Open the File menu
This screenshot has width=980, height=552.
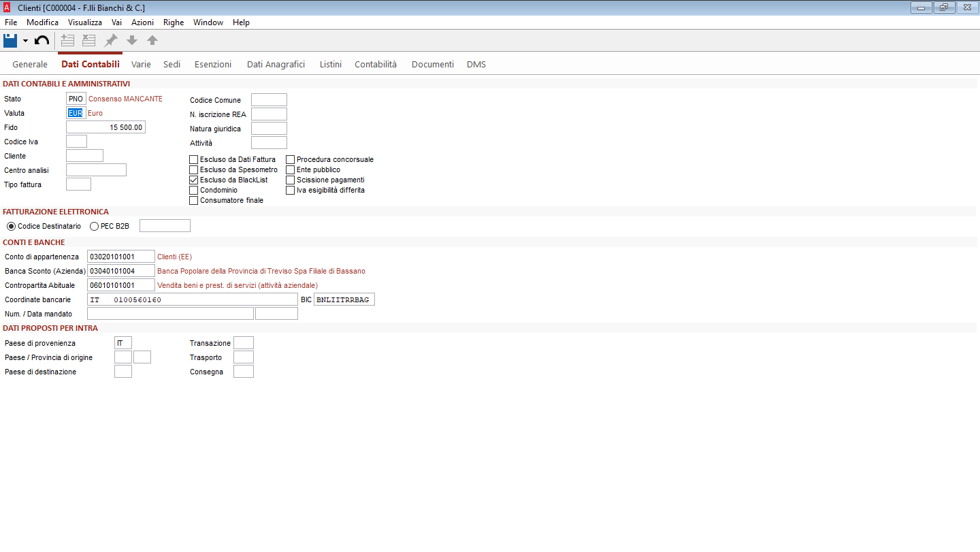(x=11, y=22)
